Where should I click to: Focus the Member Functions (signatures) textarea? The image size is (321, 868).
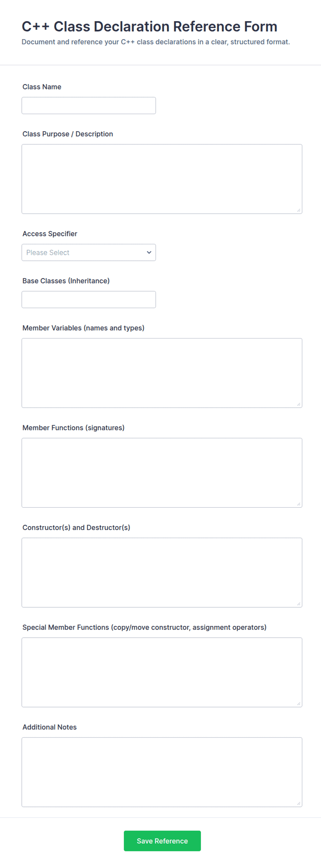tap(162, 473)
